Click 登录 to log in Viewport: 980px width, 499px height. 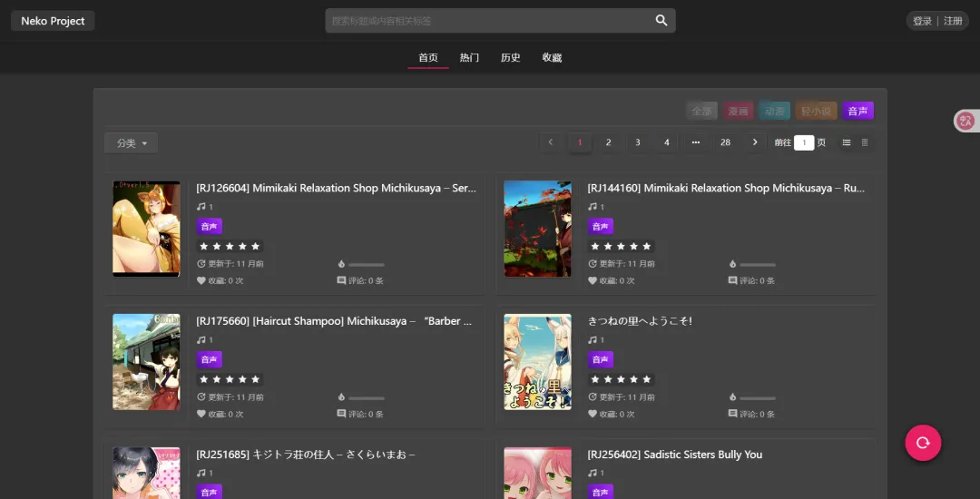click(922, 21)
